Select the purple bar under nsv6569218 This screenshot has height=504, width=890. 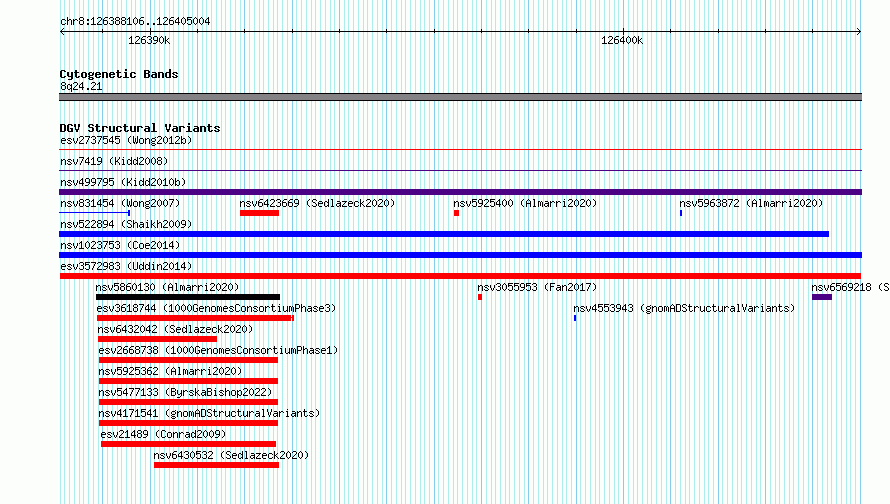pyautogui.click(x=822, y=297)
